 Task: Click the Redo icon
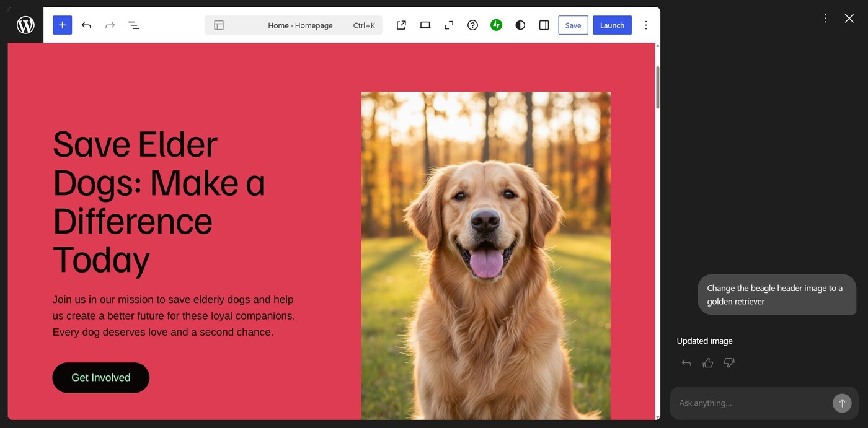[x=110, y=25]
